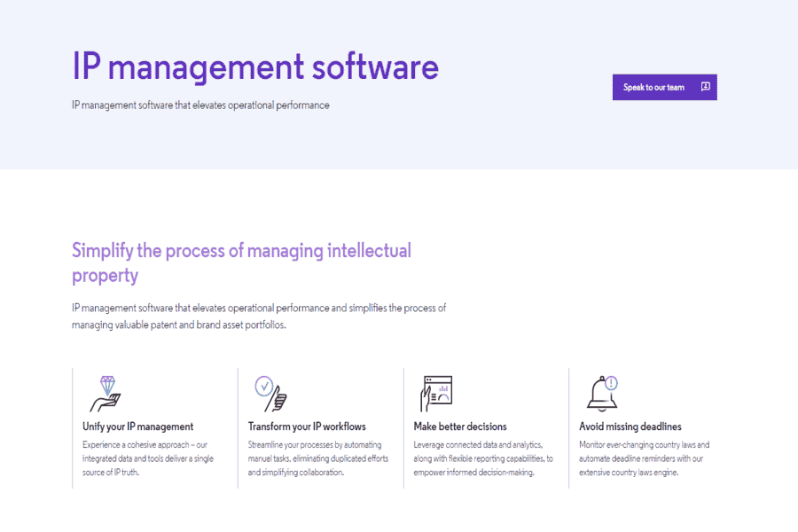798x532 pixels.
Task: Click the subtitle about elevating operational performance
Action: [200, 106]
